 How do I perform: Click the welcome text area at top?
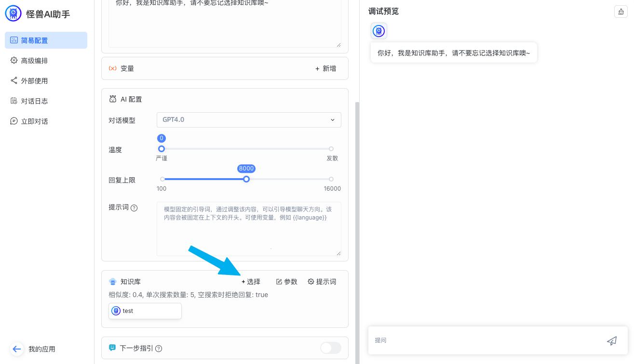225,24
